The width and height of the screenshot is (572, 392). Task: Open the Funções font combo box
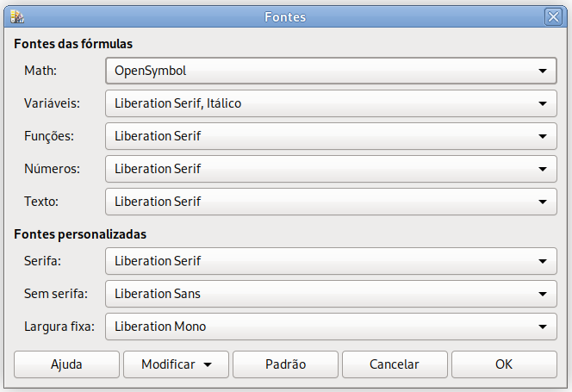click(331, 136)
